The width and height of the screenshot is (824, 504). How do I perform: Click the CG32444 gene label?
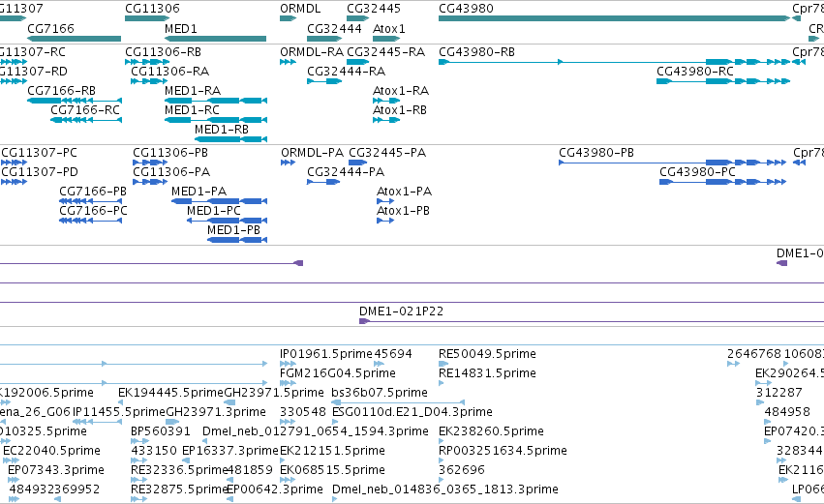(334, 28)
